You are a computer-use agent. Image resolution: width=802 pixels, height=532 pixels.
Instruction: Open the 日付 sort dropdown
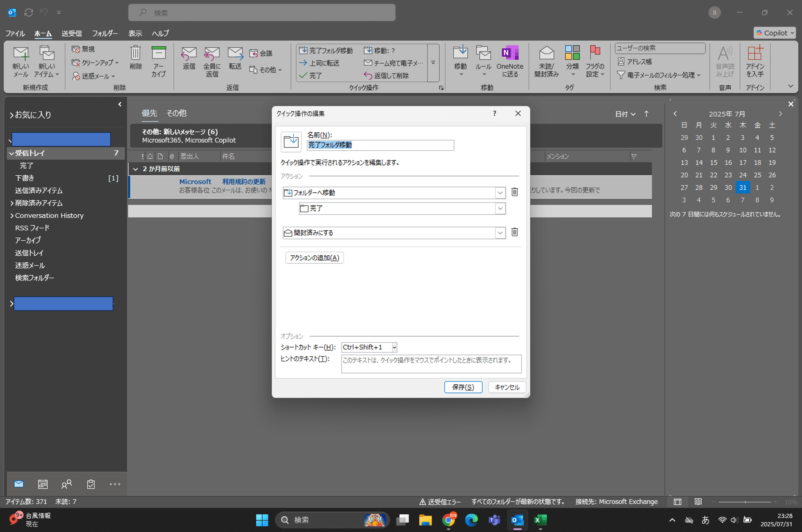click(625, 114)
